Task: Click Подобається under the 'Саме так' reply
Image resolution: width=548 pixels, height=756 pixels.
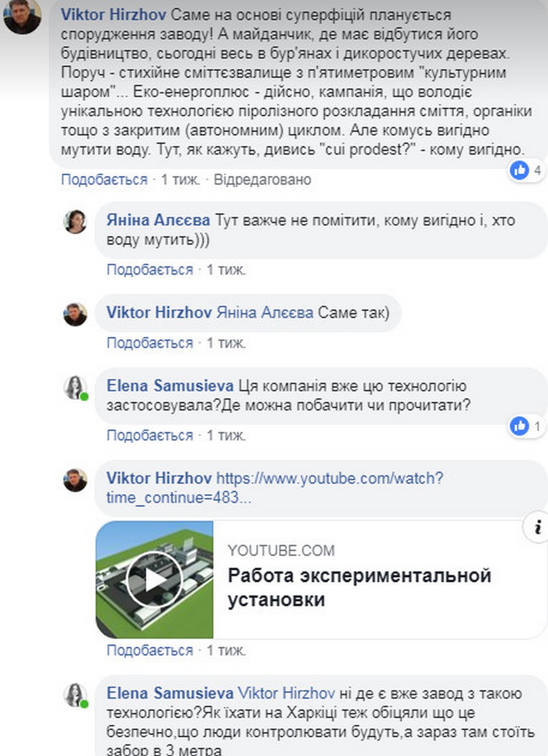Action: click(x=150, y=343)
